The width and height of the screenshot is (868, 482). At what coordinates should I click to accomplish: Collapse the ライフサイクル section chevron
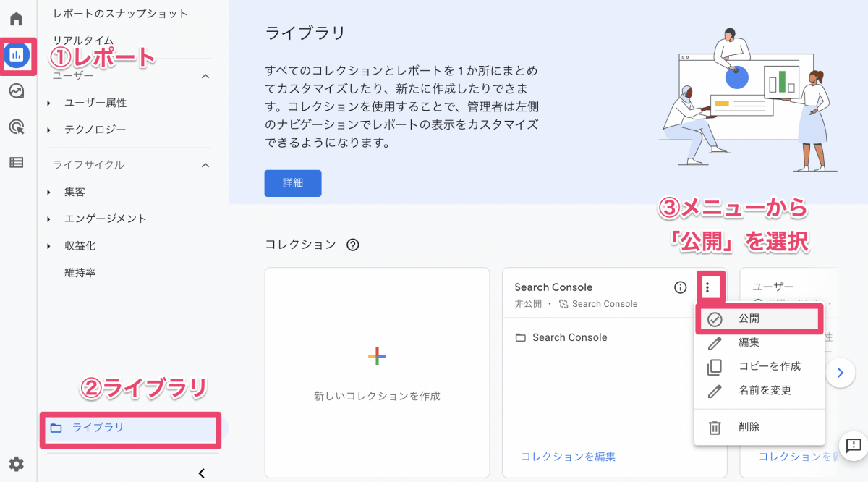[x=205, y=165]
